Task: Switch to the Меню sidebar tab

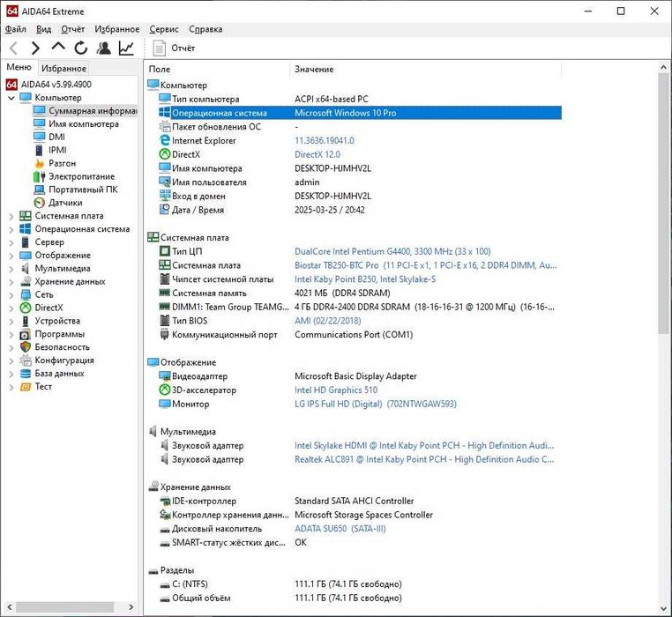Action: tap(19, 67)
